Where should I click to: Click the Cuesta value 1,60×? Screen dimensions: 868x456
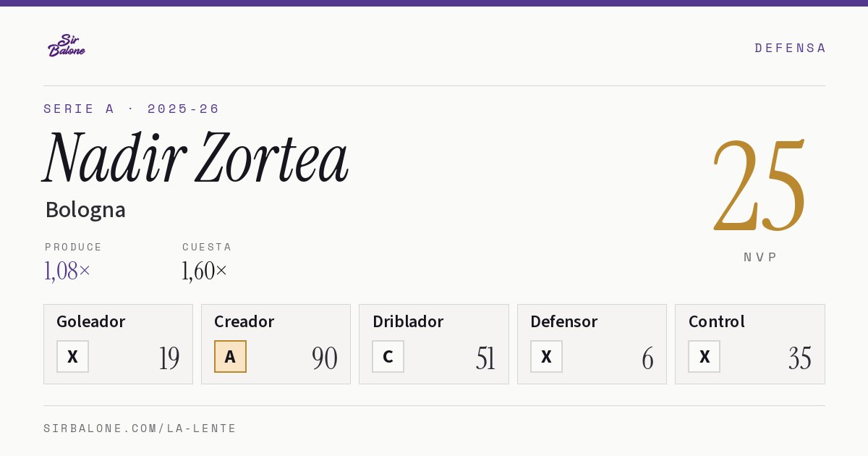pyautogui.click(x=205, y=271)
